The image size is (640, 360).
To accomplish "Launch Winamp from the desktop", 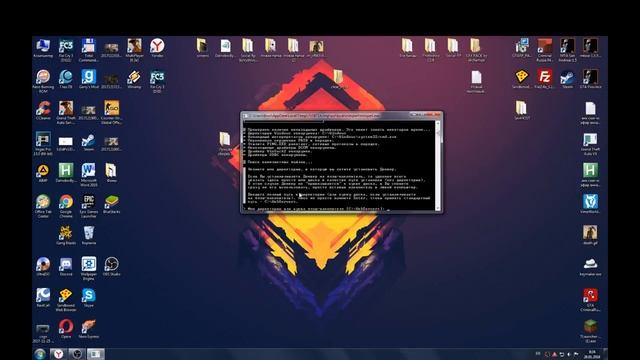I will pyautogui.click(x=134, y=79).
